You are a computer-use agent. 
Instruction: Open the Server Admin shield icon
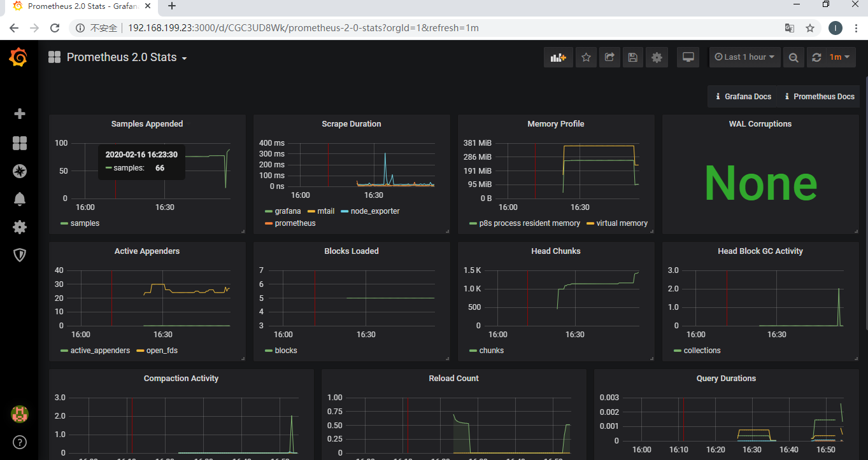point(20,255)
